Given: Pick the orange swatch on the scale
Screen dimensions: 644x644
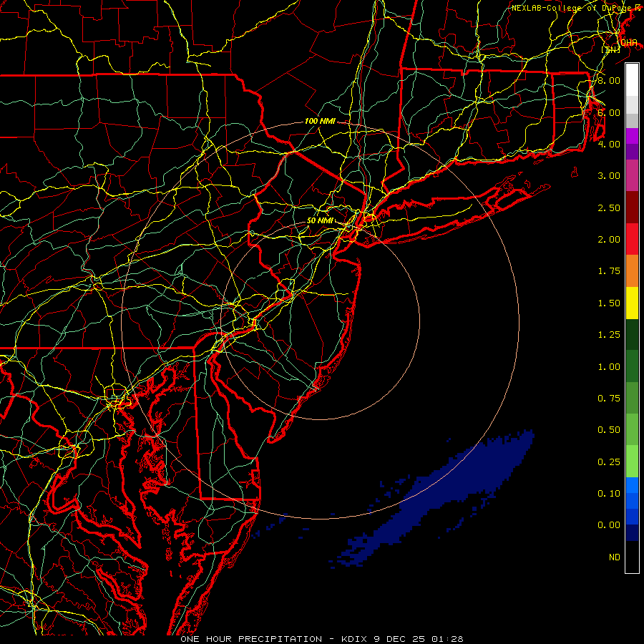Looking at the screenshot, I should [632, 270].
